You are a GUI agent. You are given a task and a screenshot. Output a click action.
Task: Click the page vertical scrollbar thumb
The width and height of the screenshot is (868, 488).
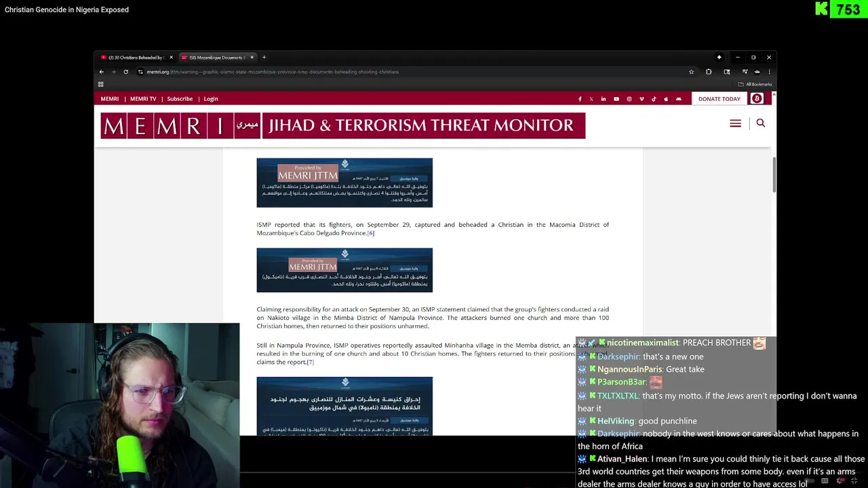coord(774,175)
